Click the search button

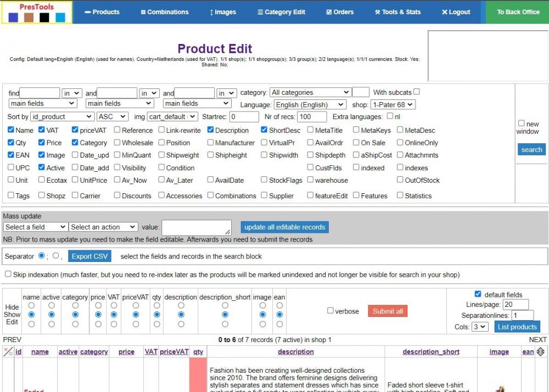point(531,149)
